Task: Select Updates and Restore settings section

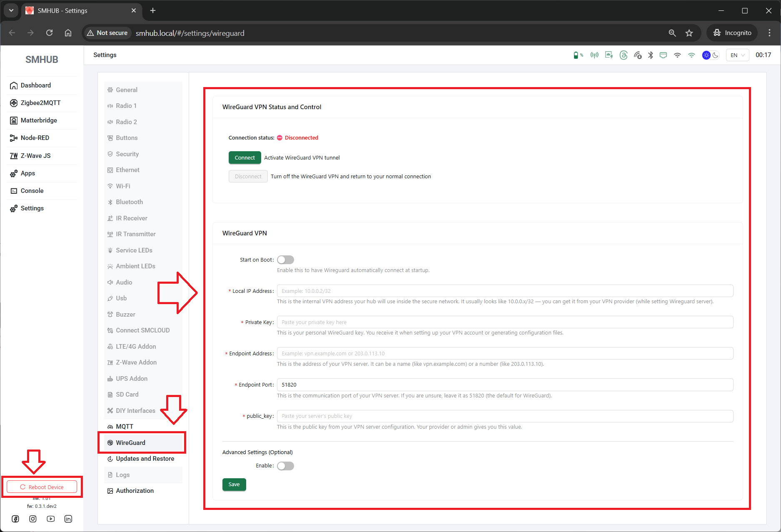Action: point(145,459)
